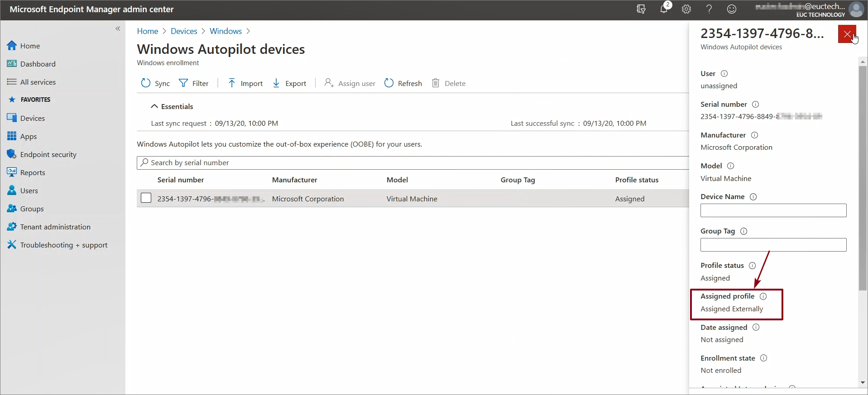Open Devices in sidebar

(32, 118)
